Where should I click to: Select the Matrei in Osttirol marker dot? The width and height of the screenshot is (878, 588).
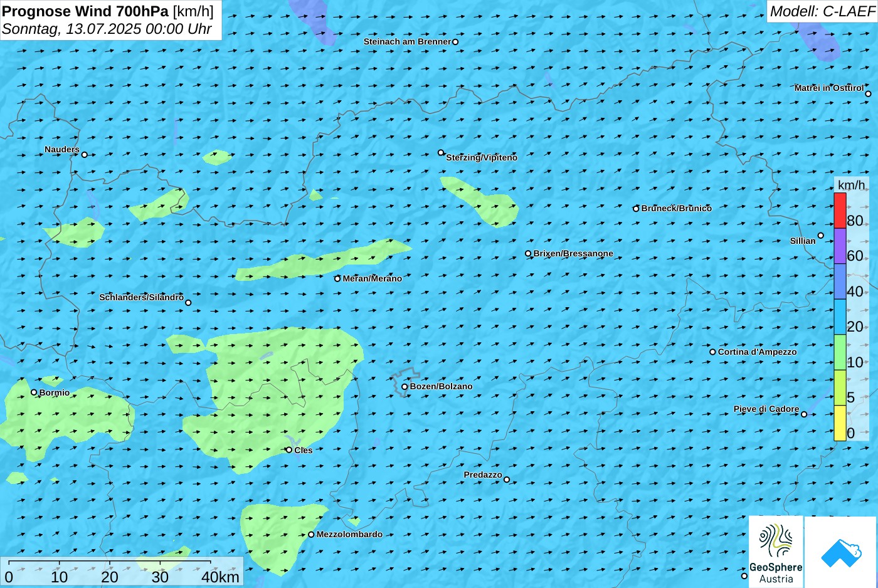coord(868,94)
